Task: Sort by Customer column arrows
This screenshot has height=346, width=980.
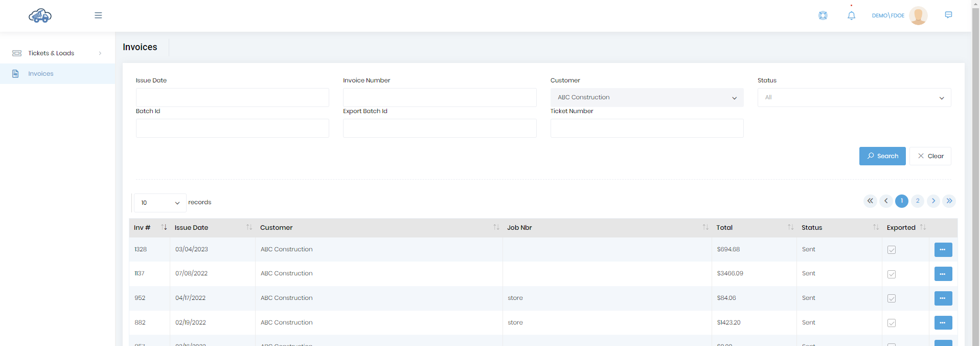Action: click(x=496, y=227)
